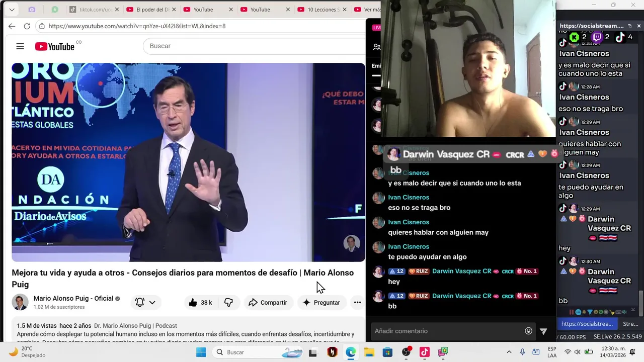Screen dimensions: 644x362
Task: Open pink chat app in taskbar
Action: tap(443, 352)
